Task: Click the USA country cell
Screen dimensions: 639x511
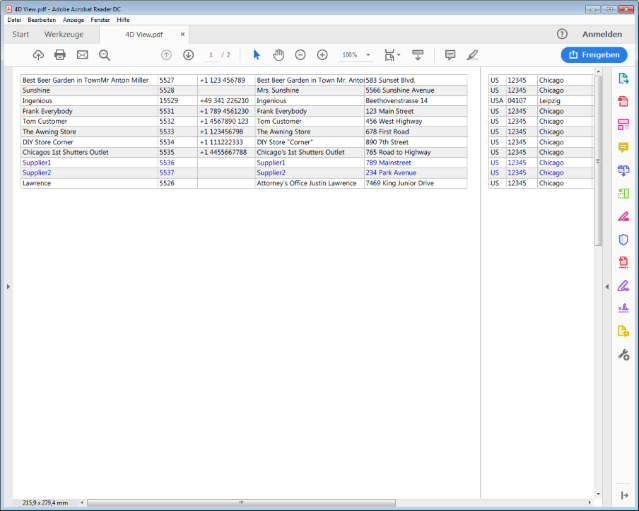Action: click(497, 101)
